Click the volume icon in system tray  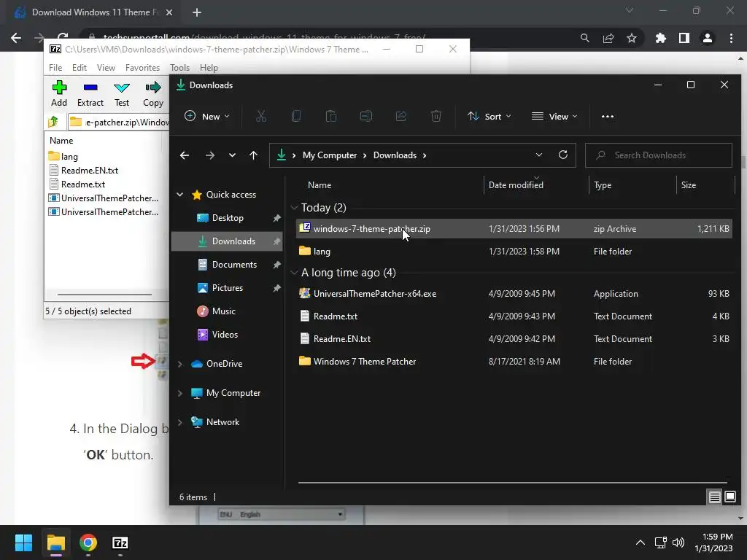click(678, 542)
